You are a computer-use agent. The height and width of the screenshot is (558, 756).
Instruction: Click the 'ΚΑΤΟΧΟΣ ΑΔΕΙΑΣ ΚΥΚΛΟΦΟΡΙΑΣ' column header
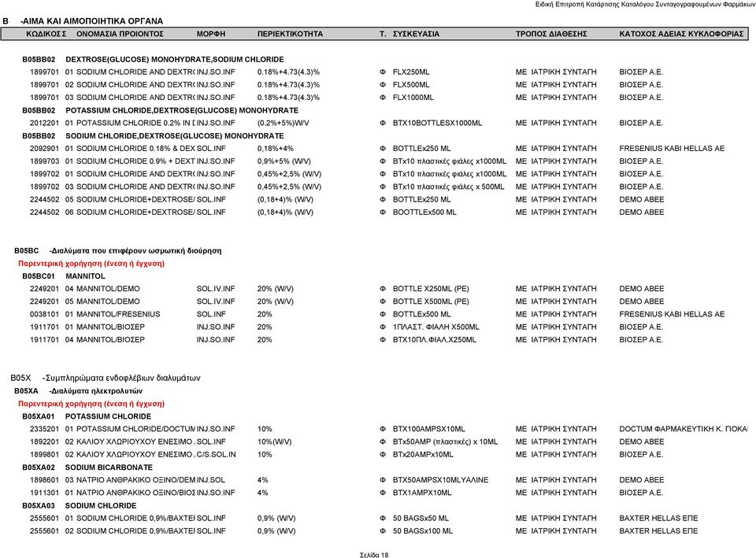pos(681,34)
